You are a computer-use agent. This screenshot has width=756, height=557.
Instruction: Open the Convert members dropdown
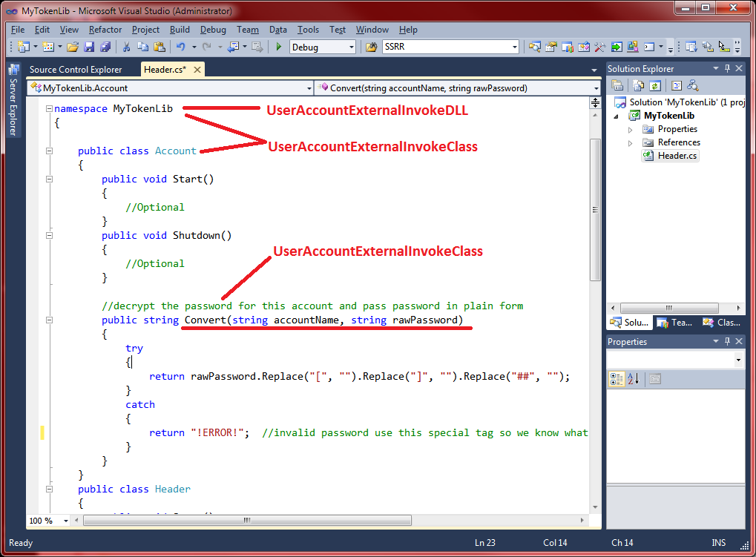coord(596,88)
